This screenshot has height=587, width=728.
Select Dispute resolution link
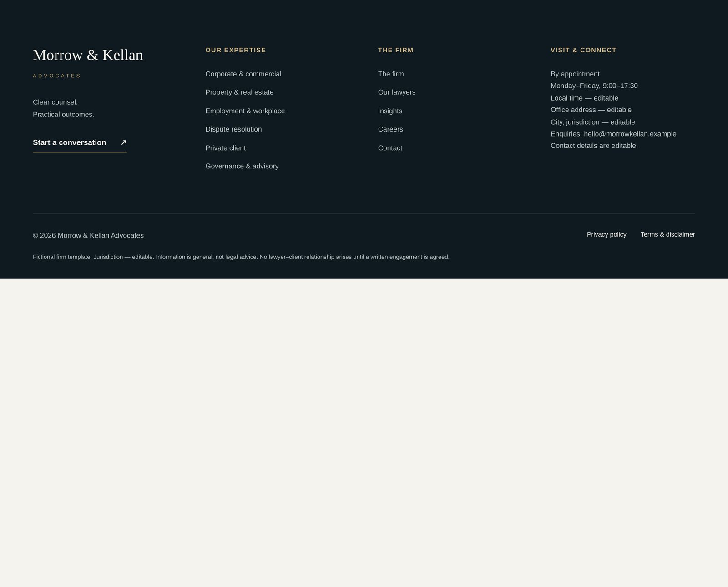coord(233,129)
